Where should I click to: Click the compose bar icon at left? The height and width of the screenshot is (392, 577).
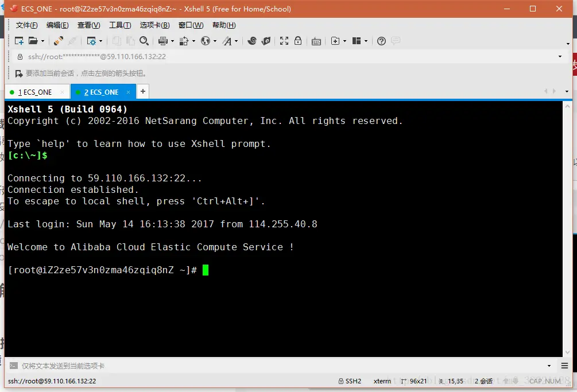tap(13, 366)
